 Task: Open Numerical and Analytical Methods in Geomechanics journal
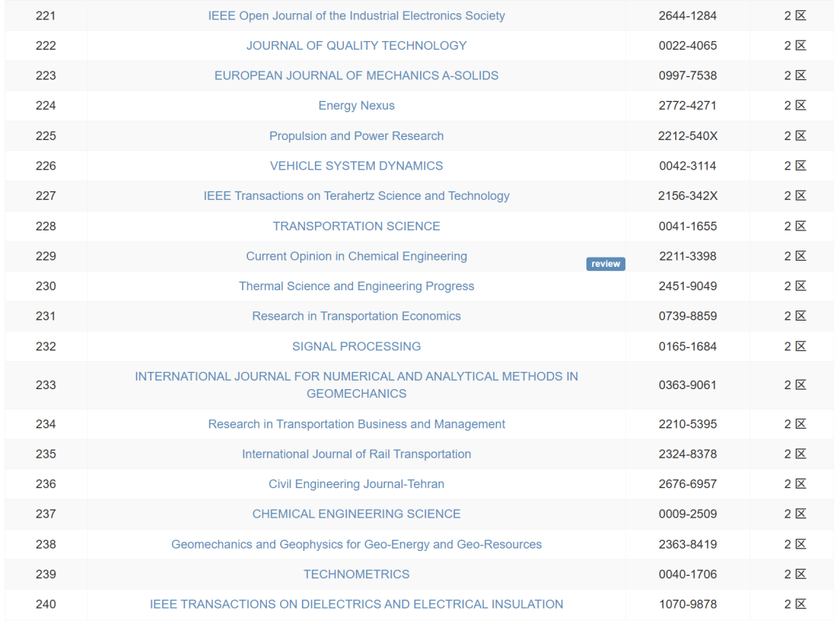(356, 384)
